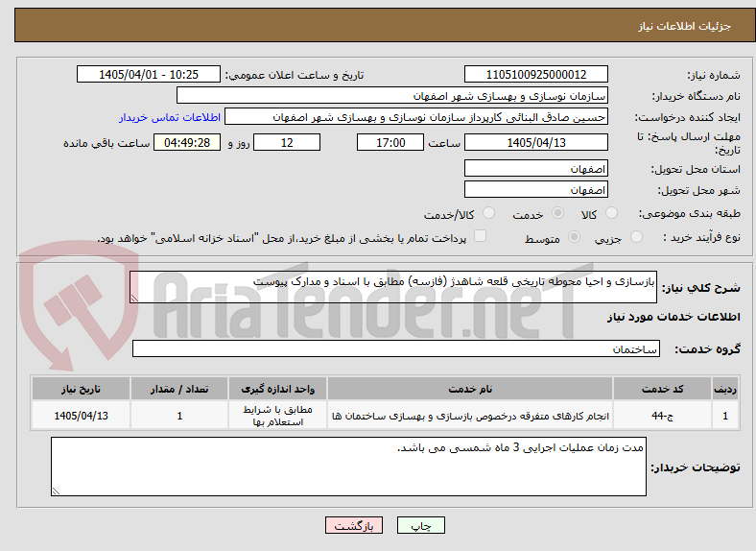Click the استان محل تحویل field
The height and width of the screenshot is (551, 756).
536,168
